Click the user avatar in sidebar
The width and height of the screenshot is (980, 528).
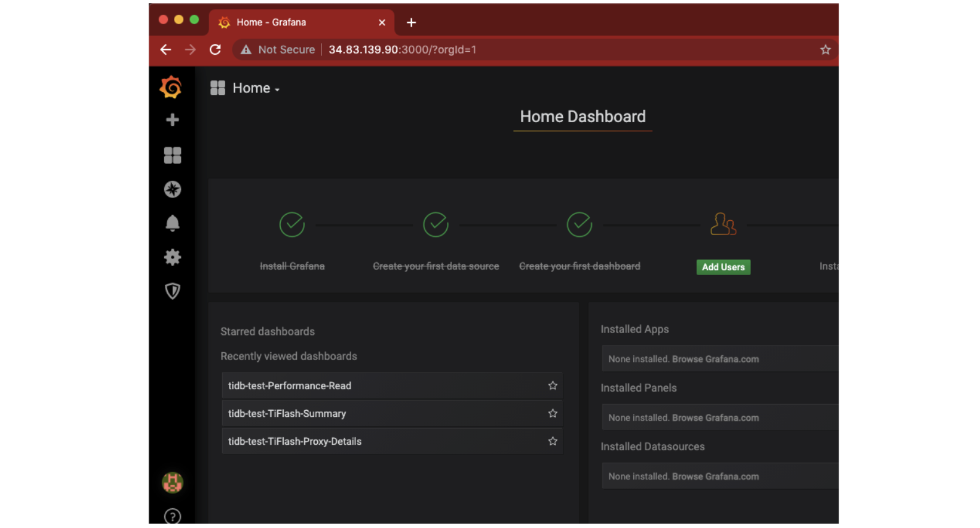[x=172, y=482]
